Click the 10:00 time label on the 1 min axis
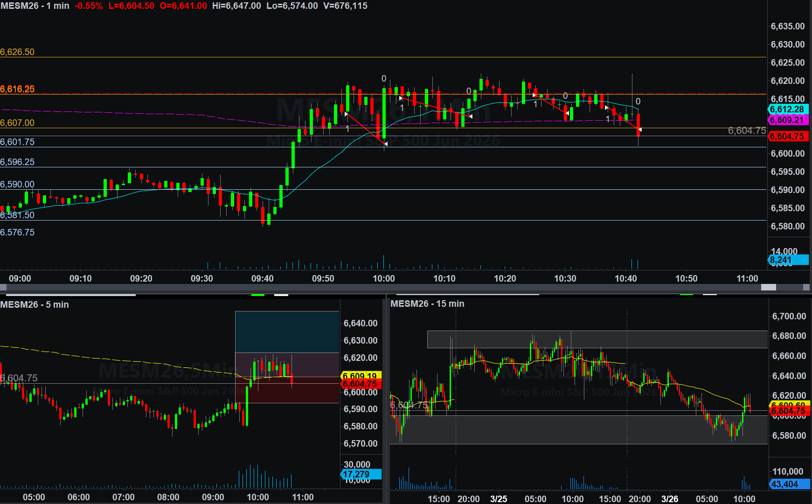This screenshot has height=504, width=812. [384, 278]
